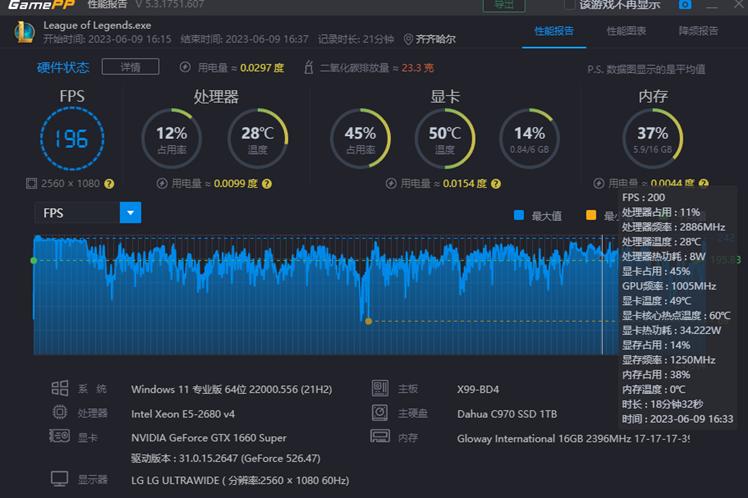Switch to the 性能图表 tab
This screenshot has width=748, height=498.
626,31
